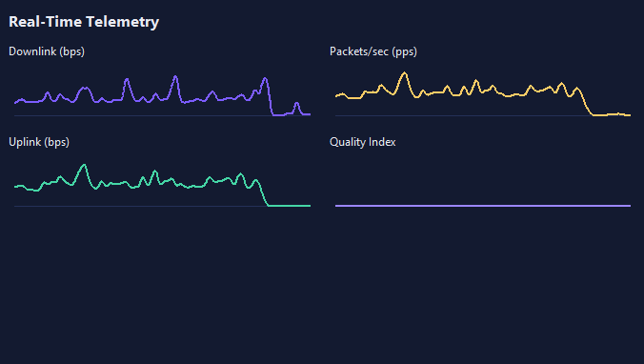Click the left starting point of the Uplink line

(15, 187)
